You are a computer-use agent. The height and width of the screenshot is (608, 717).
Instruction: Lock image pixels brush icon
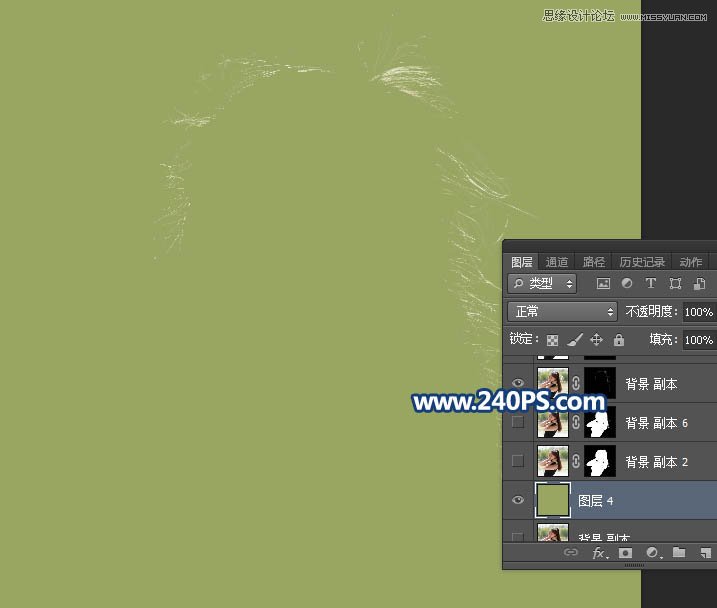(575, 340)
